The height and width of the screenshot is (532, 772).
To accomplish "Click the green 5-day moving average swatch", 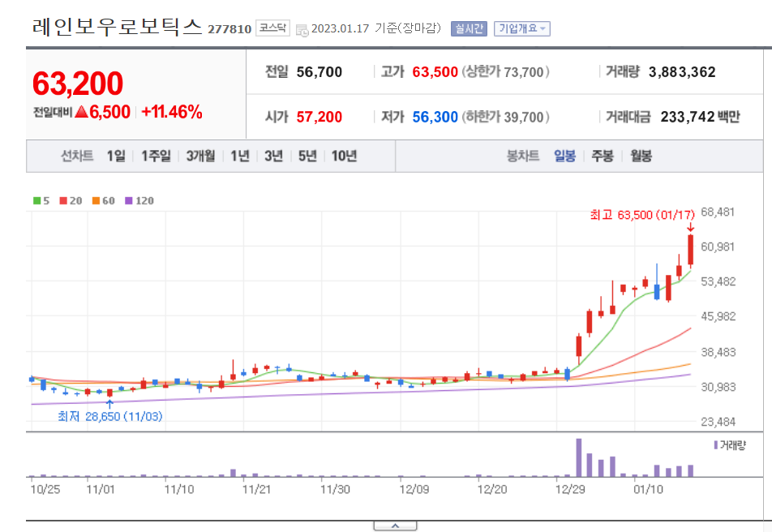I will [37, 200].
